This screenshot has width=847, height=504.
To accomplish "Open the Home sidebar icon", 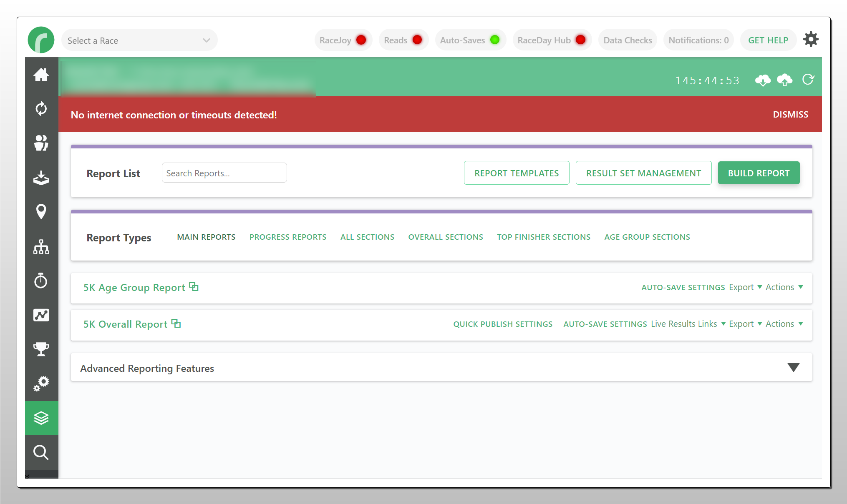I will tap(41, 75).
